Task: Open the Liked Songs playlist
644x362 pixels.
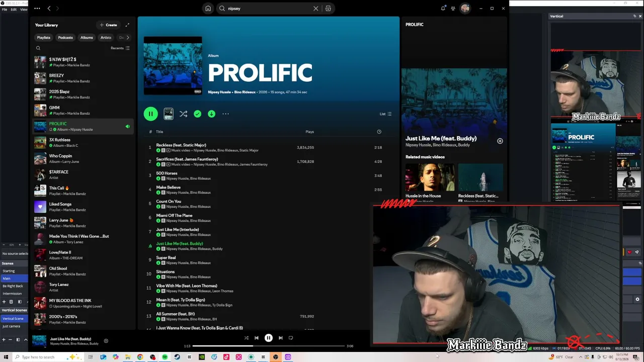Action: [x=83, y=207]
